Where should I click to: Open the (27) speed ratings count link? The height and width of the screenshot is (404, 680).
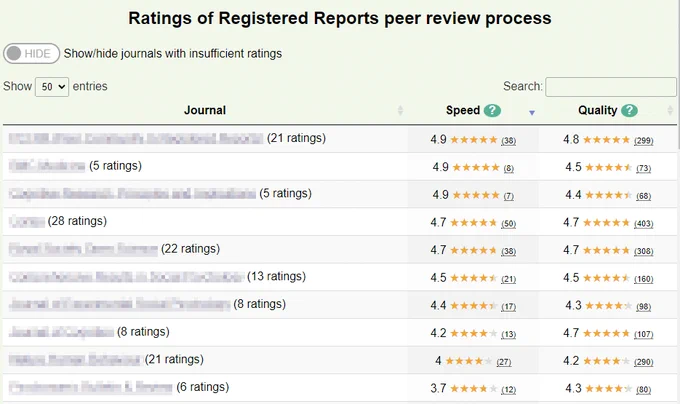tap(503, 362)
